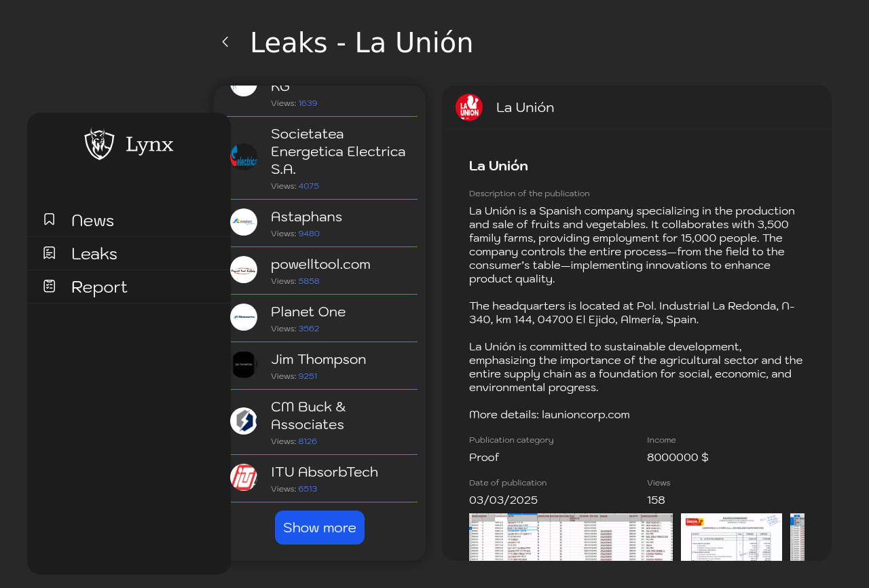The image size is (869, 588).
Task: Go back using the arrow icon
Action: [225, 42]
